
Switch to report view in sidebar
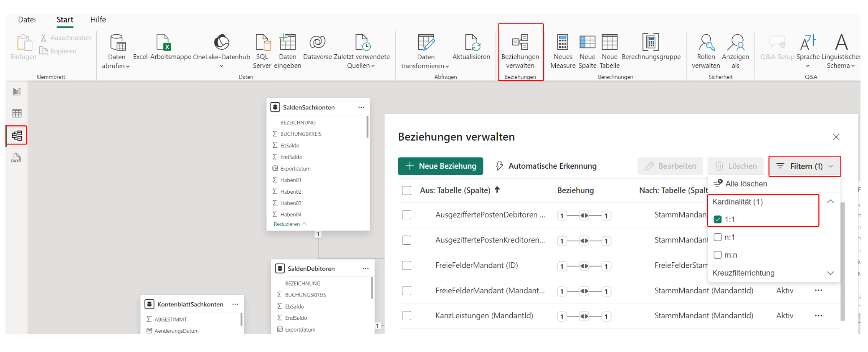click(x=17, y=91)
